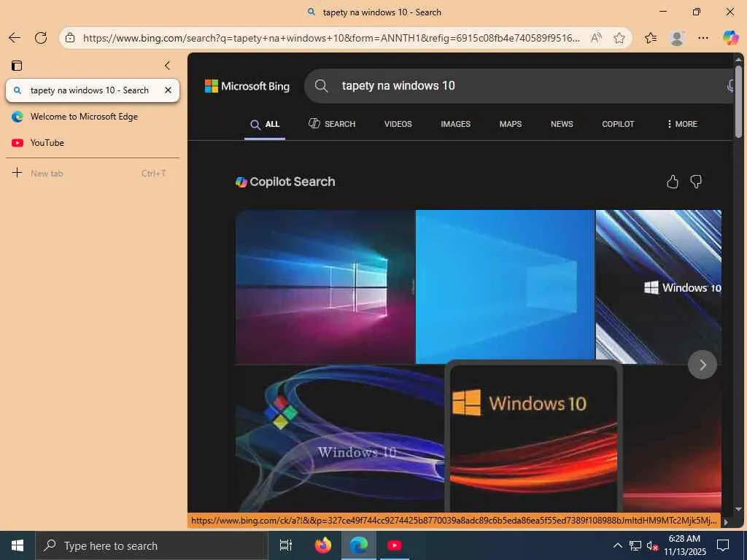
Task: Switch to the MAPS tab
Action: pyautogui.click(x=511, y=124)
